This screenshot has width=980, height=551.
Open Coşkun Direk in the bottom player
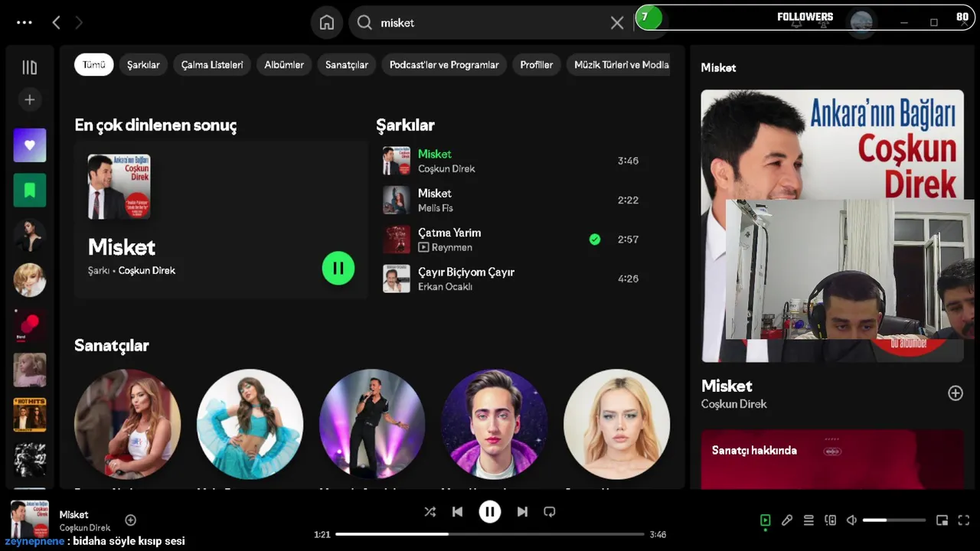(x=85, y=528)
